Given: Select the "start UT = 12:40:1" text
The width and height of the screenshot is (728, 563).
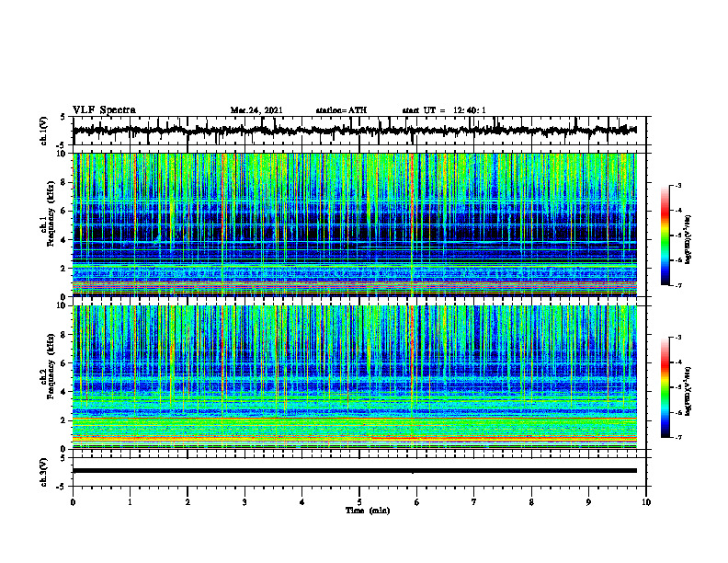Looking at the screenshot, I should pyautogui.click(x=444, y=110).
